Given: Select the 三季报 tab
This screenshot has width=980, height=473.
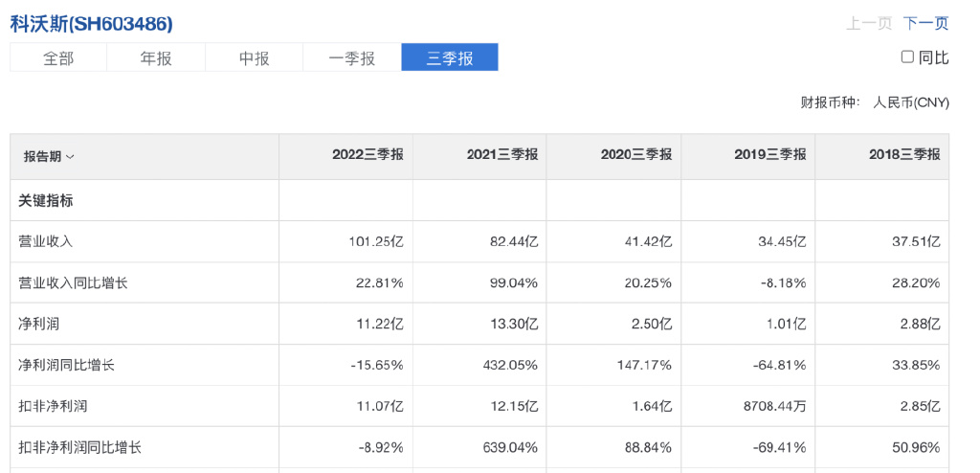Looking at the screenshot, I should (449, 57).
